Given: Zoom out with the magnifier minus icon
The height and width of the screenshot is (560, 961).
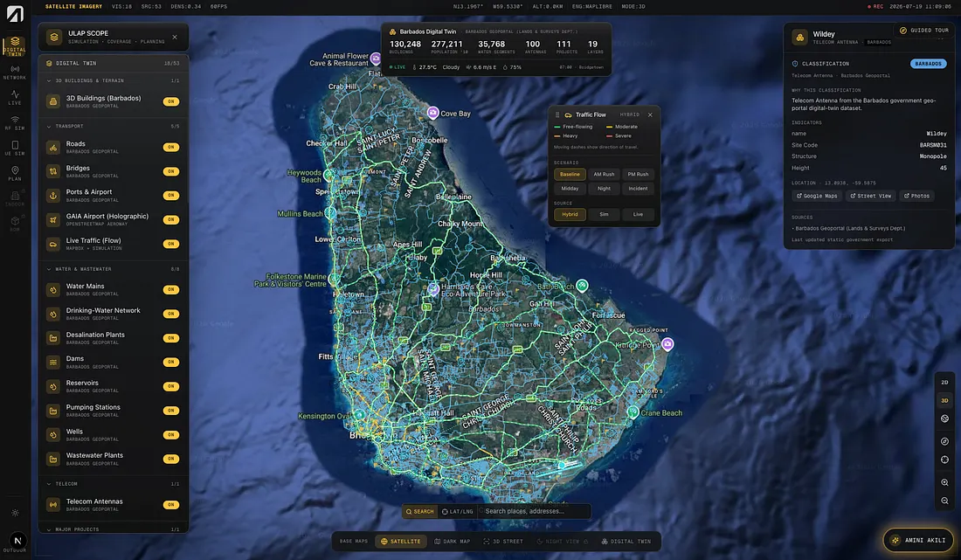Looking at the screenshot, I should click(x=944, y=501).
